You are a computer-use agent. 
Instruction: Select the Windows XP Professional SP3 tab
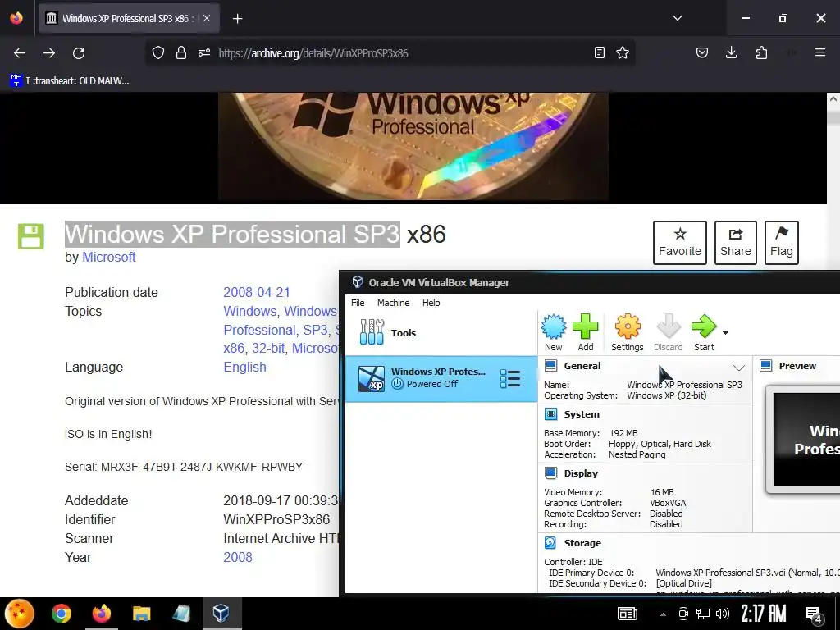pos(129,18)
